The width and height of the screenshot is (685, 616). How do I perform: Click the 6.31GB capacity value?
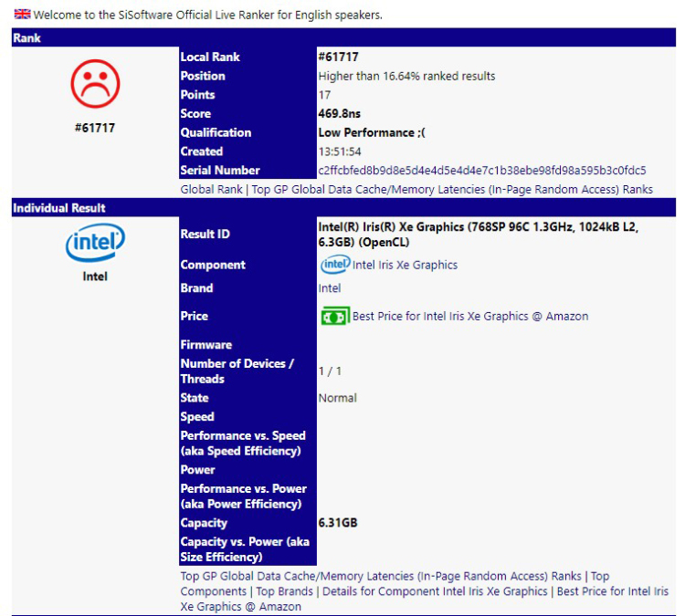pos(338,523)
